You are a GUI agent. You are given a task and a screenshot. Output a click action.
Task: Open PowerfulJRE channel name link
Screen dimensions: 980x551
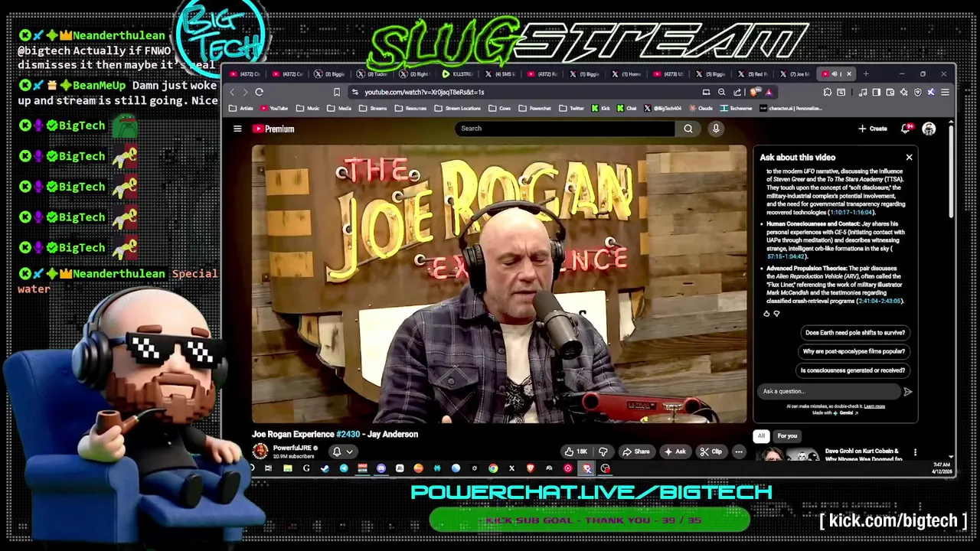(x=292, y=448)
